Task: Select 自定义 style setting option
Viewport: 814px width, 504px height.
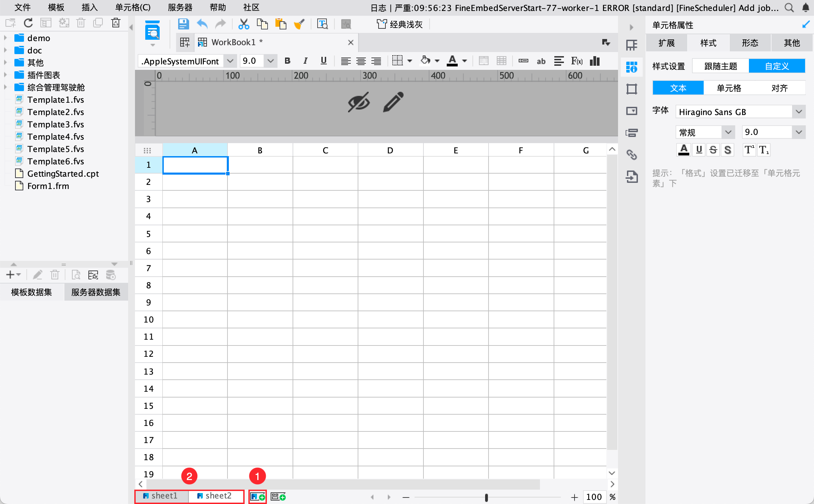Action: pyautogui.click(x=776, y=66)
